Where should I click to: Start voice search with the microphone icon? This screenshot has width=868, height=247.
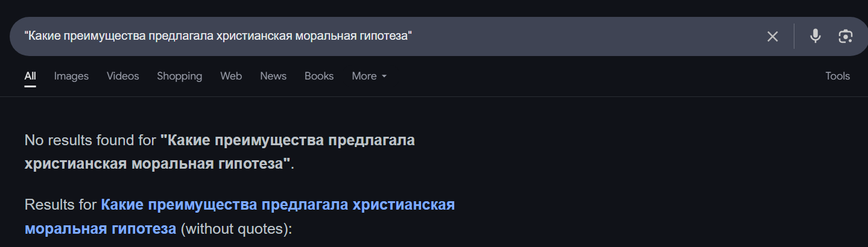pyautogui.click(x=815, y=36)
